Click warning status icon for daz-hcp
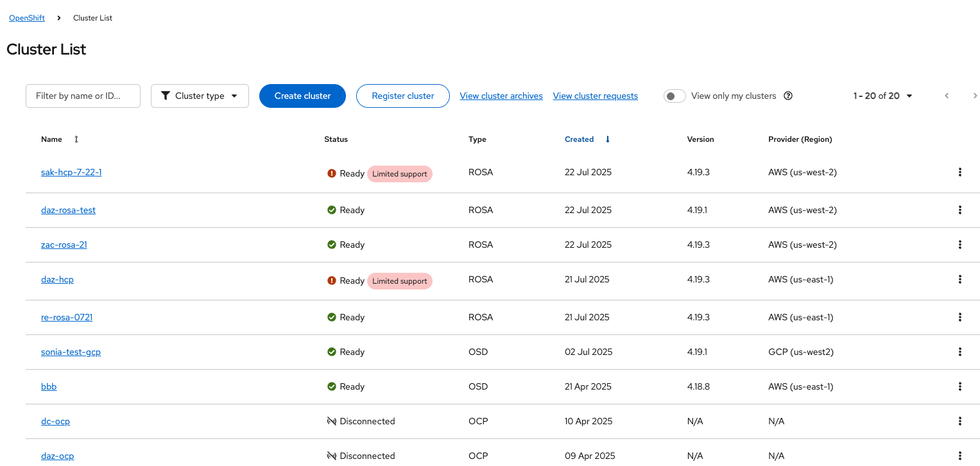The image size is (980, 466). (x=332, y=280)
